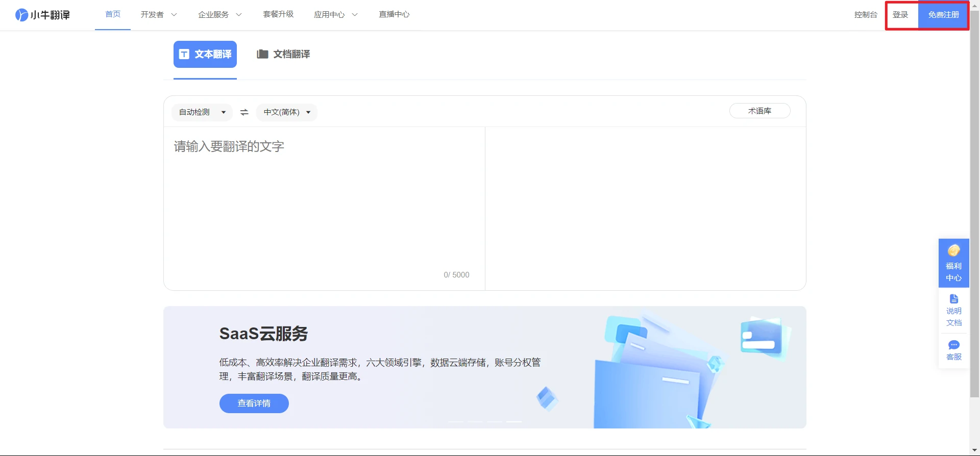Click the page vertical scrollbar
980x456 pixels.
coord(975,204)
